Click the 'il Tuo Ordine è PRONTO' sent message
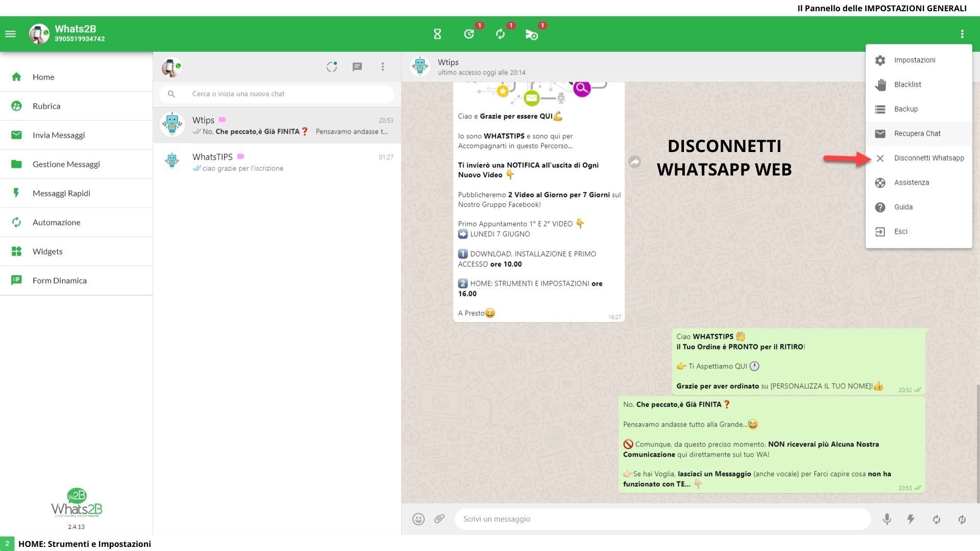 click(x=799, y=362)
